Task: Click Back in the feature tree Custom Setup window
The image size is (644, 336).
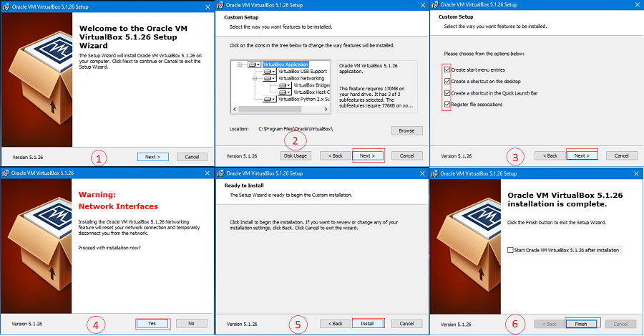Action: (336, 156)
